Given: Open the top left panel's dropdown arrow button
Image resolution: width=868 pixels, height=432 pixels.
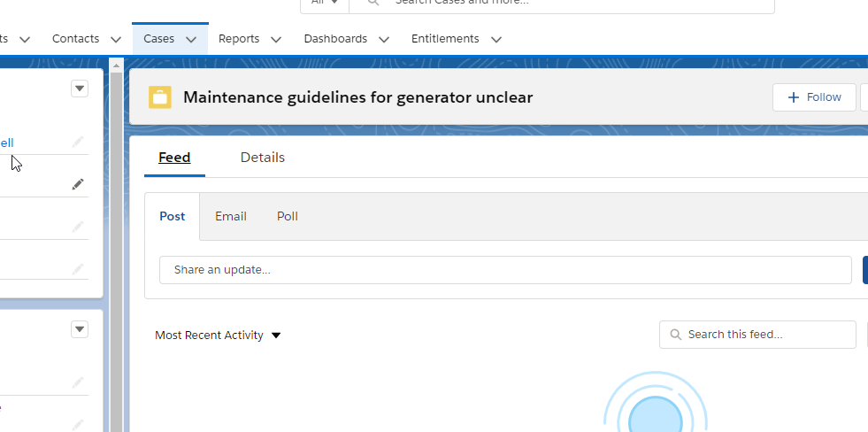Looking at the screenshot, I should coord(80,89).
